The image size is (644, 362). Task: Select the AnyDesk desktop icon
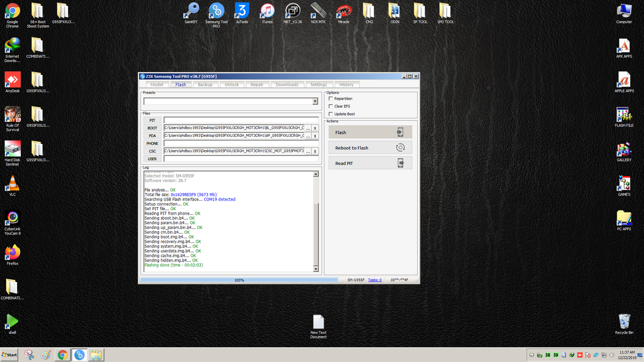coord(13,82)
